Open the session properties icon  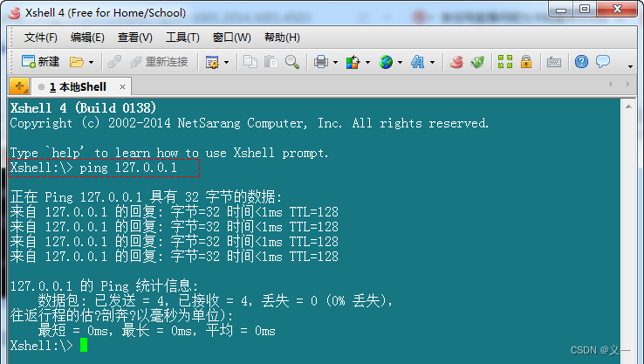point(212,62)
